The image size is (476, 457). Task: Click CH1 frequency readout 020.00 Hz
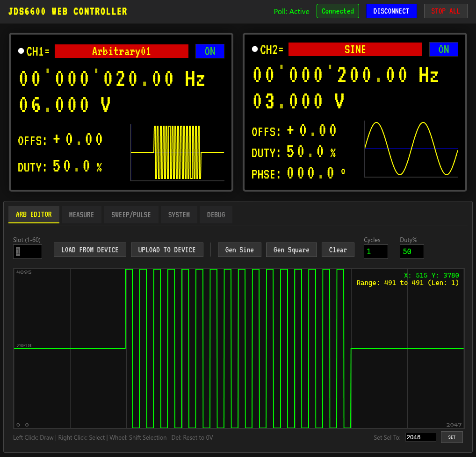click(x=112, y=79)
